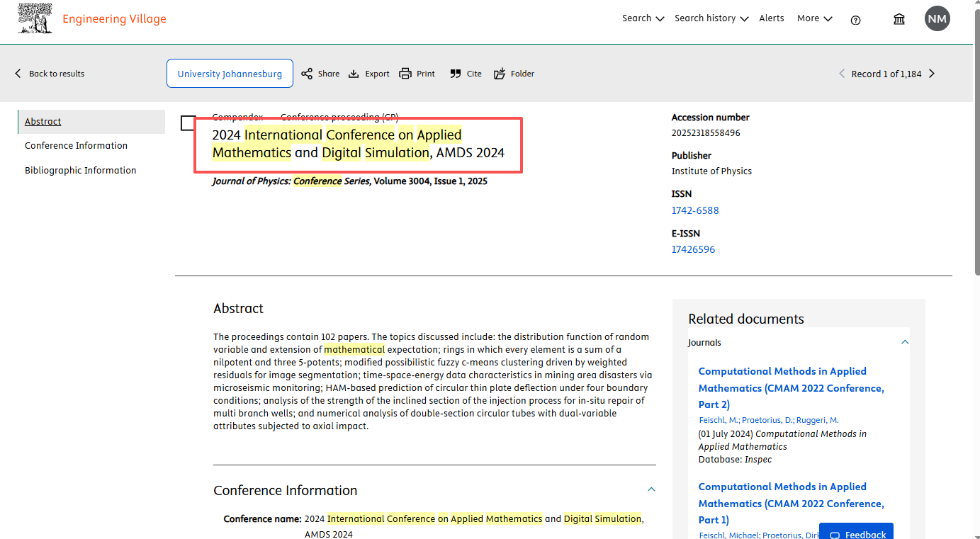Click the institution building icon
Viewport: 980px width, 539px height.
(x=899, y=19)
